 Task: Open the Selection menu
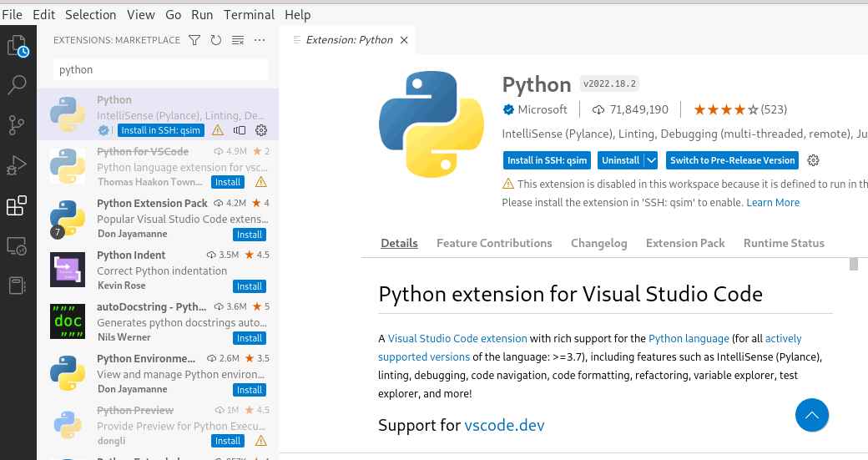point(91,15)
